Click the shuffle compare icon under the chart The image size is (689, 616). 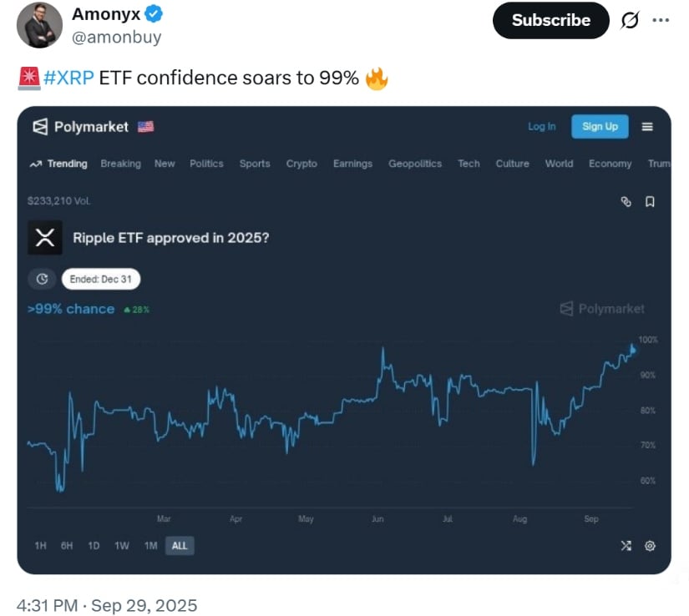tap(626, 546)
